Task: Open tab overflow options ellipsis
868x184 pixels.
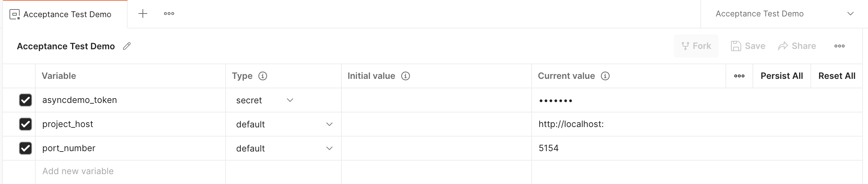Action: coord(169,14)
